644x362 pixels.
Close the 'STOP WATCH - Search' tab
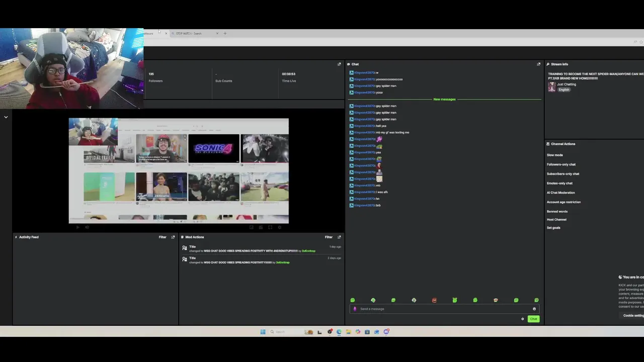tap(217, 34)
